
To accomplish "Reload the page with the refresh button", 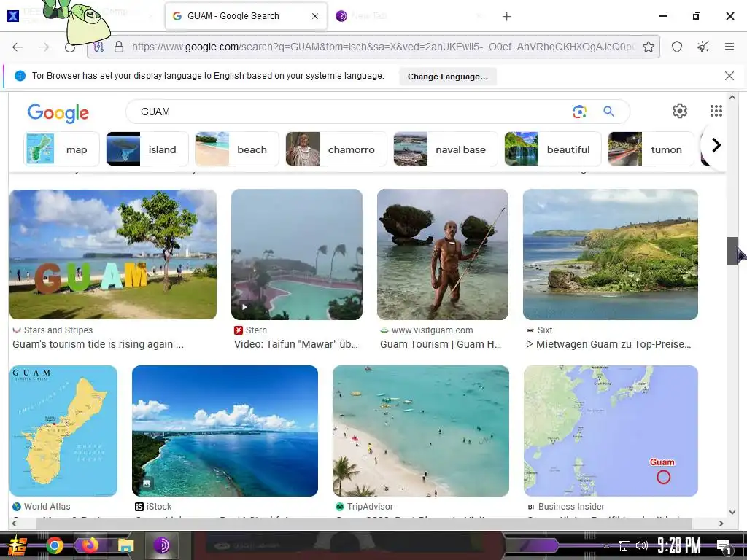I will [x=70, y=47].
